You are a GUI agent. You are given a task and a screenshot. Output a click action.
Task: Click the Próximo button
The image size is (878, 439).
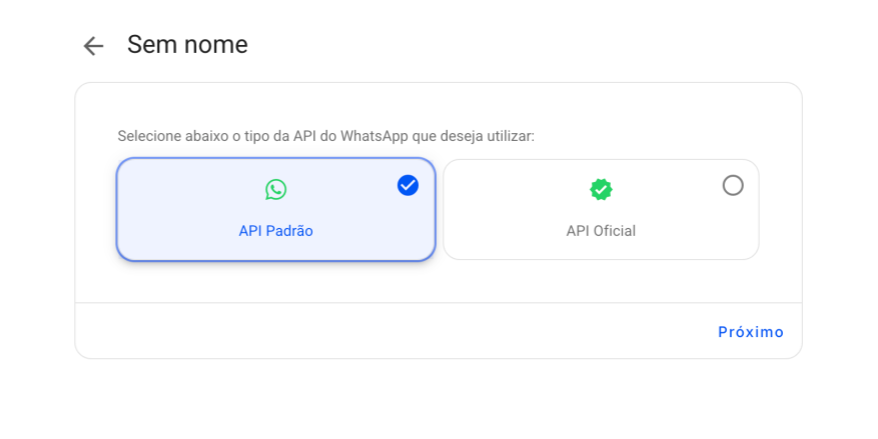pos(750,332)
